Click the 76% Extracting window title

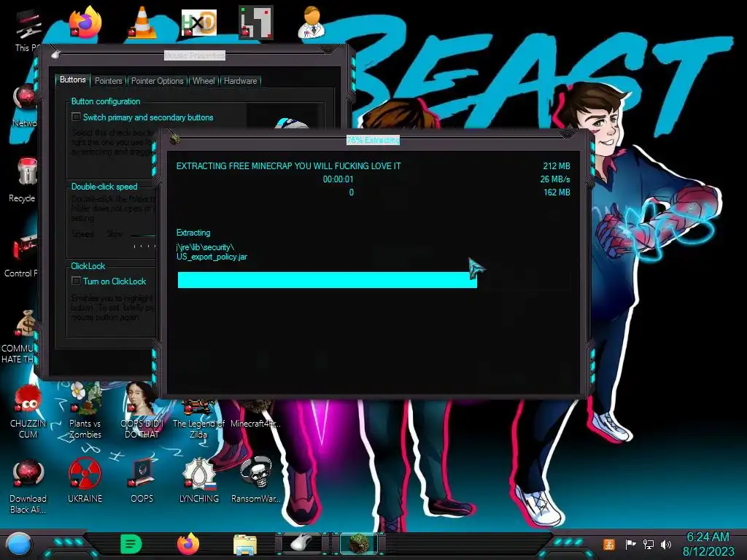coord(373,140)
